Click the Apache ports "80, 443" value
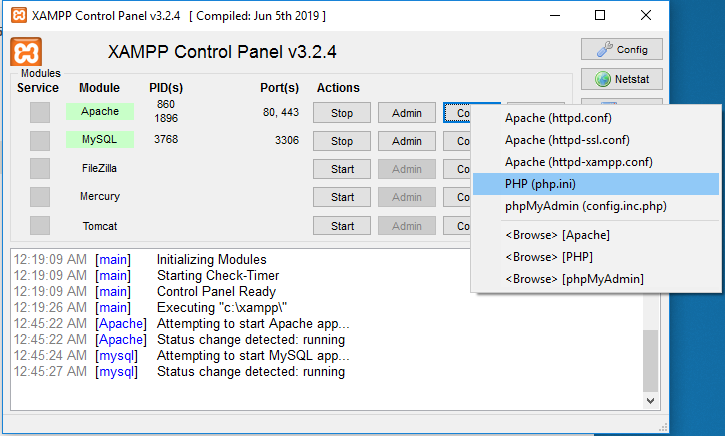 [281, 112]
